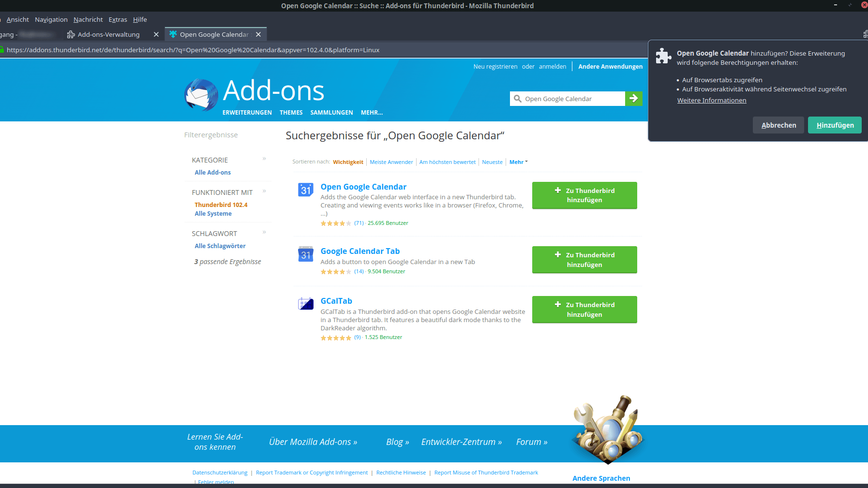The height and width of the screenshot is (488, 868).
Task: Click the puzzle-piece icon in permission popup
Action: (x=663, y=56)
